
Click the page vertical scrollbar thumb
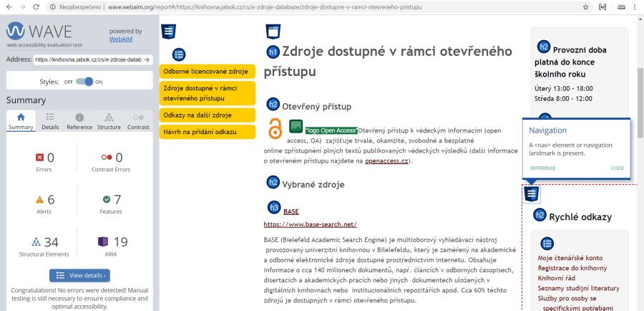640,103
